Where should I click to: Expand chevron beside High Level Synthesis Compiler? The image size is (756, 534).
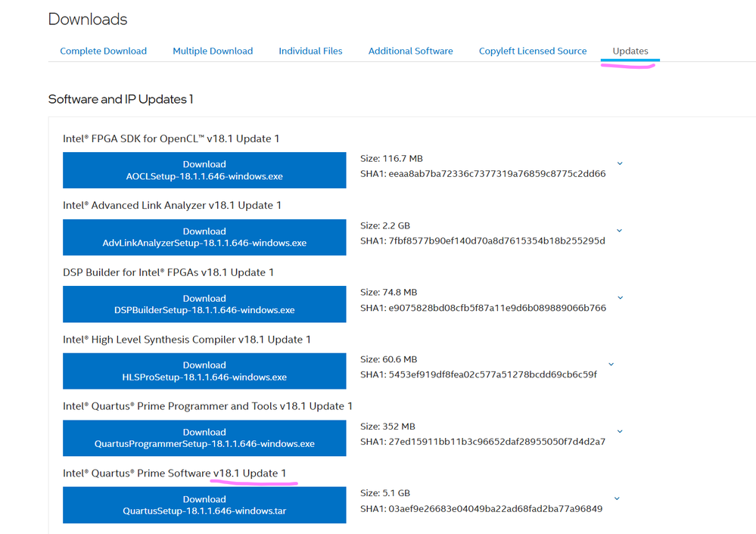(x=611, y=365)
